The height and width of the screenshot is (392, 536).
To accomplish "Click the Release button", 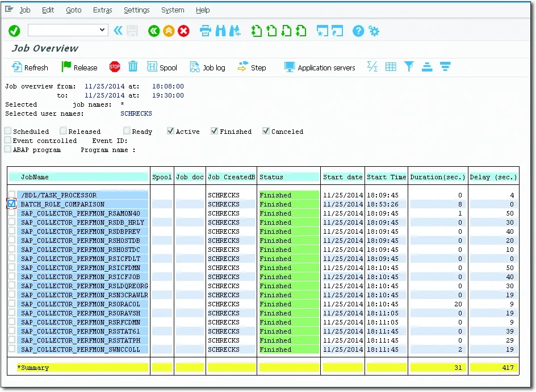I will [79, 68].
